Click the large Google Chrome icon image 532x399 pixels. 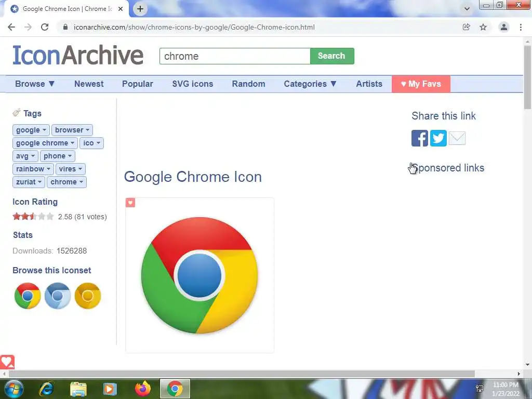[199, 275]
